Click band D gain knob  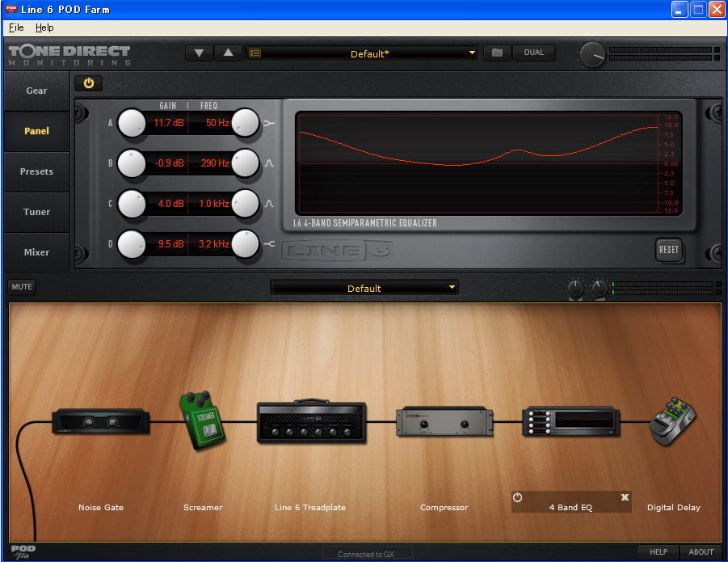132,244
